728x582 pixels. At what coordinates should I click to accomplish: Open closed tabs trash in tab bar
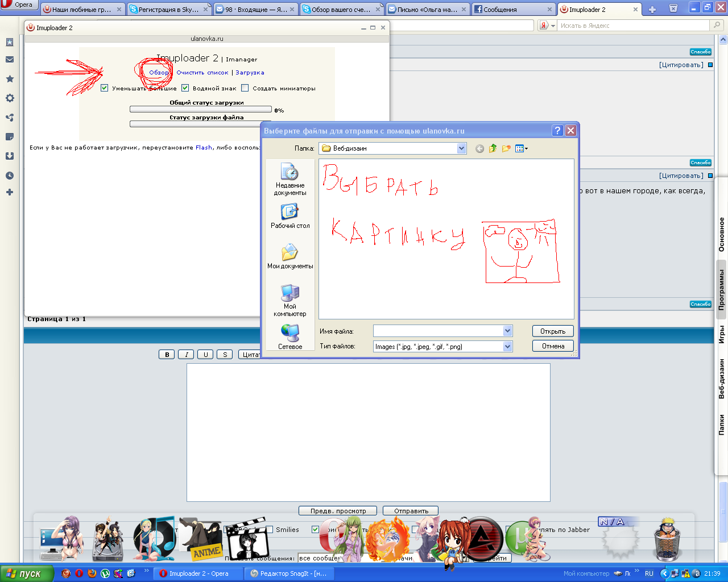tap(673, 9)
